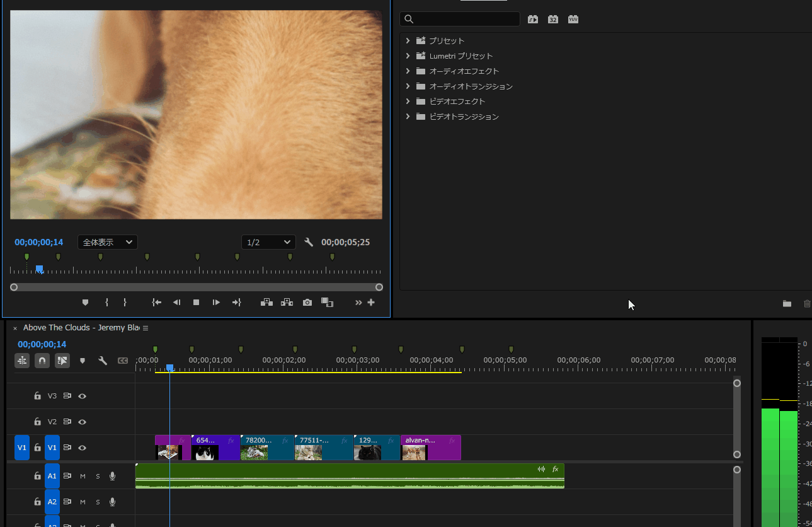Click the Stop playback button
Image resolution: width=812 pixels, height=527 pixels.
click(196, 303)
